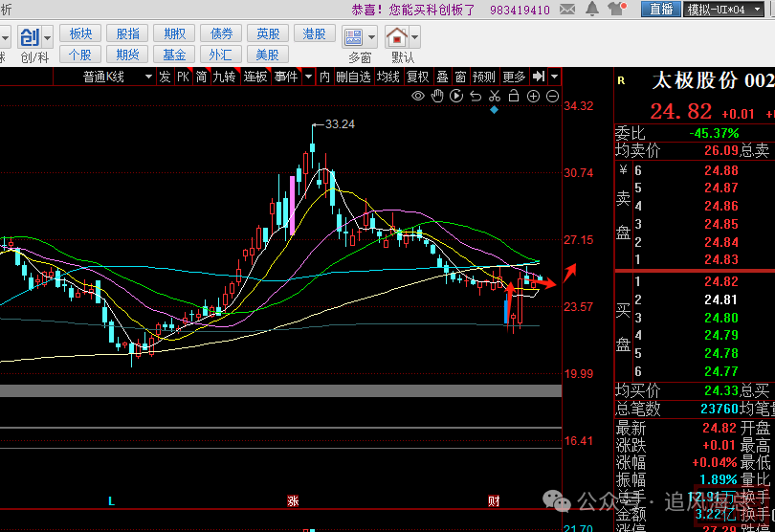Expand the 默认 dropdown arrow
Image resolution: width=775 pixels, height=532 pixels.
[414, 37]
